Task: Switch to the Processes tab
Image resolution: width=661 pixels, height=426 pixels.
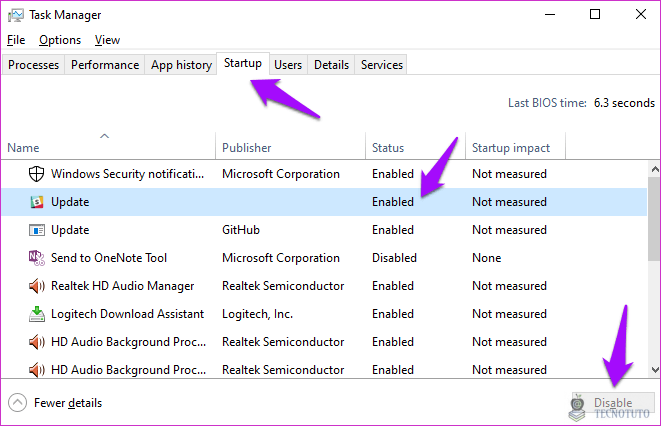Action: tap(33, 65)
